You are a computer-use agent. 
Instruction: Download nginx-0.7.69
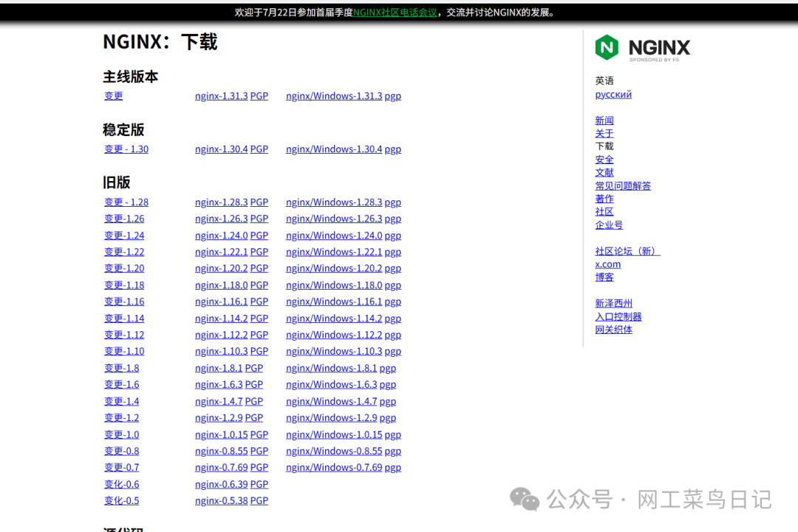tap(222, 467)
